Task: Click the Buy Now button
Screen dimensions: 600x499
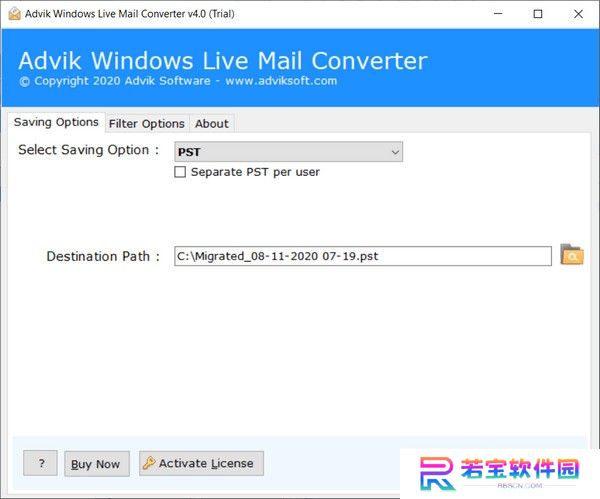Action: tap(97, 464)
